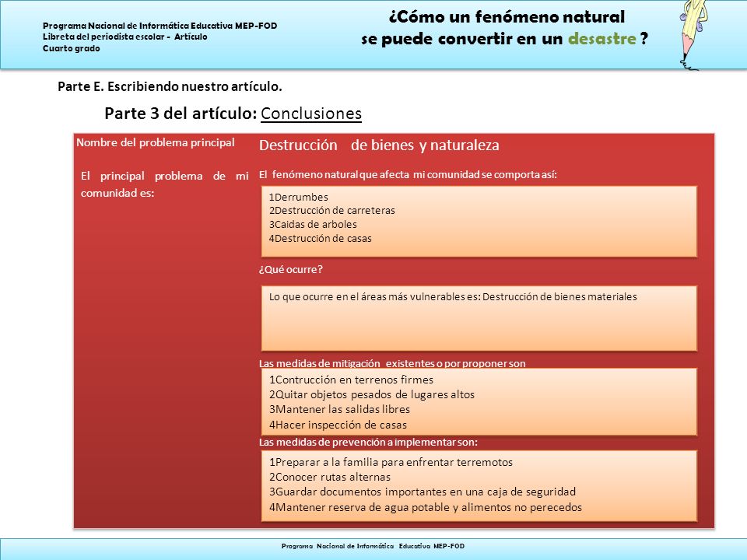747x560 pixels.
Task: Click the green word 'desastre' in title
Action: coord(601,39)
